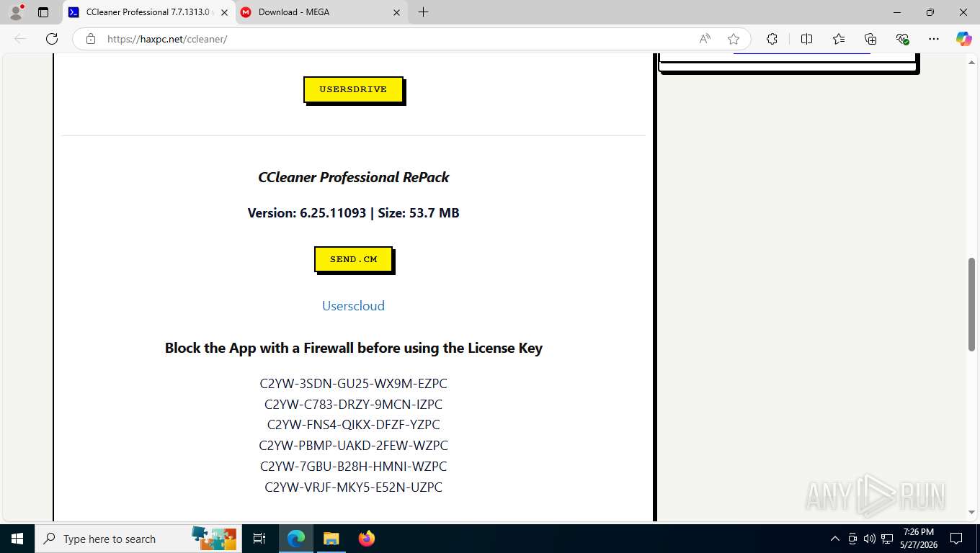The width and height of the screenshot is (980, 553).
Task: Open Windows Start menu
Action: tap(17, 539)
